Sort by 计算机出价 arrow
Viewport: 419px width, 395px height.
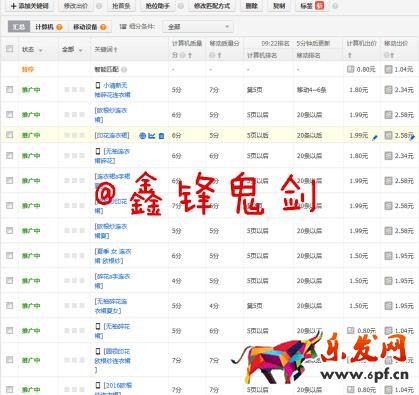[349, 56]
